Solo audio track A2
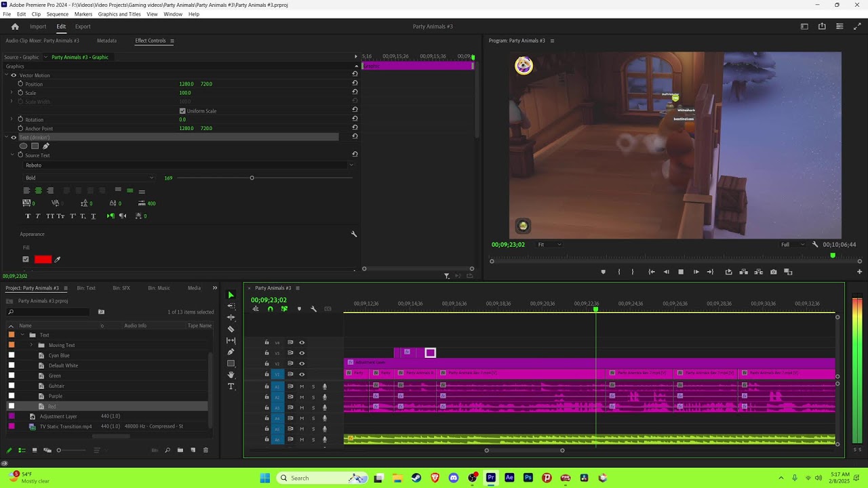Screen dimensions: 868x488 pyautogui.click(x=313, y=397)
